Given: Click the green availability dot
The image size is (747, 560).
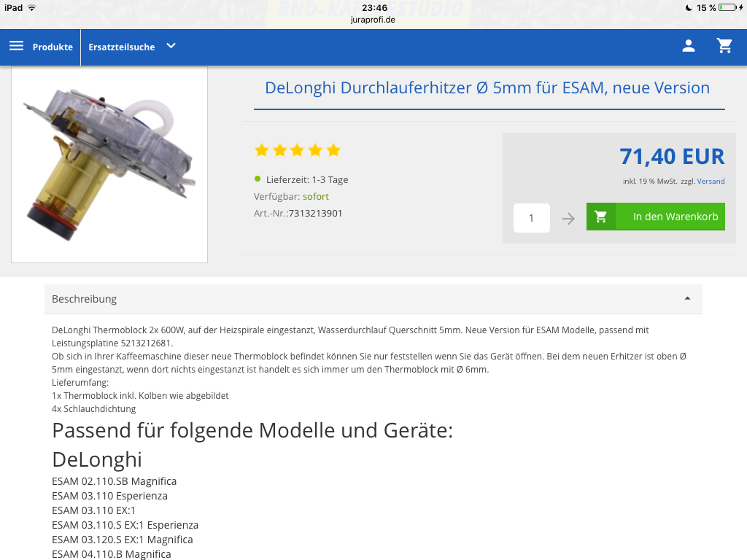Looking at the screenshot, I should [x=258, y=179].
